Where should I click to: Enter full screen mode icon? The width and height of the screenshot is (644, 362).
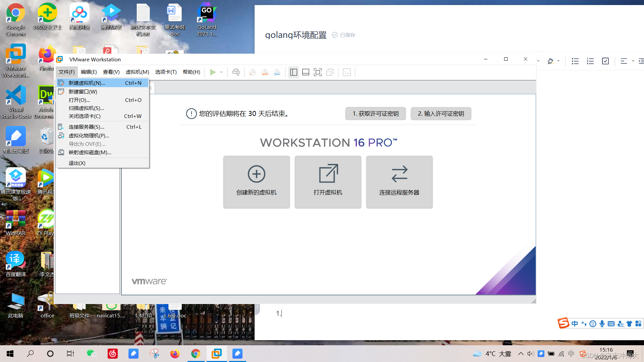coord(318,72)
